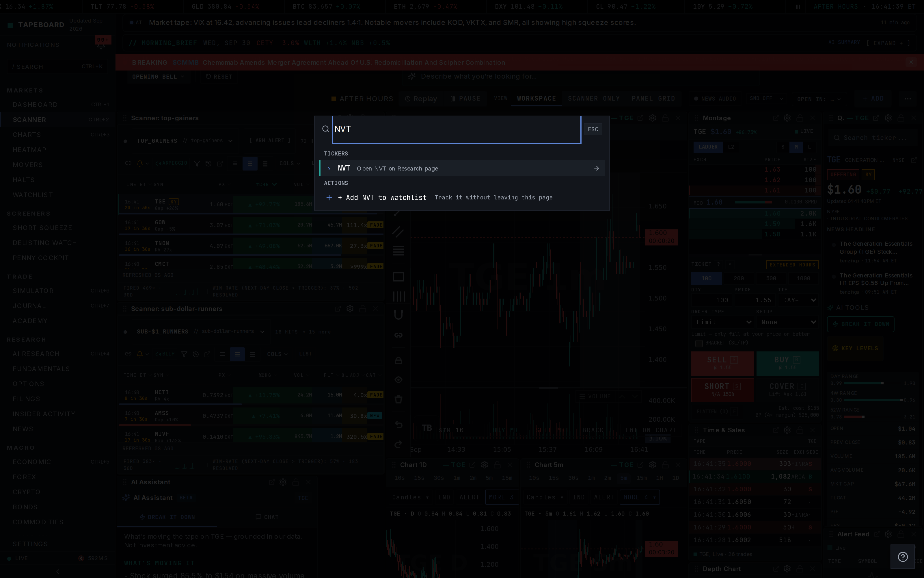Select the rectangle drawing tool in chart toolbar
This screenshot has height=578, width=924.
pyautogui.click(x=398, y=277)
